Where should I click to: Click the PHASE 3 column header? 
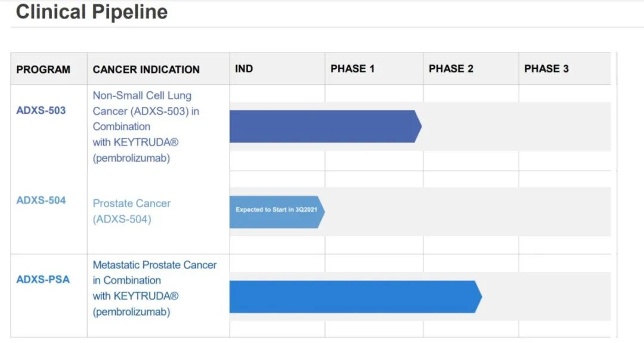pos(546,69)
